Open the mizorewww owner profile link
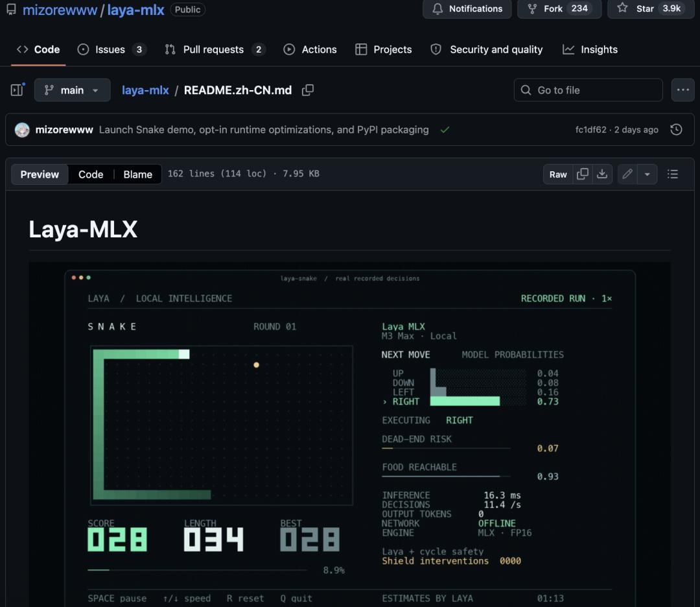Image resolution: width=700 pixels, height=607 pixels. click(x=60, y=10)
